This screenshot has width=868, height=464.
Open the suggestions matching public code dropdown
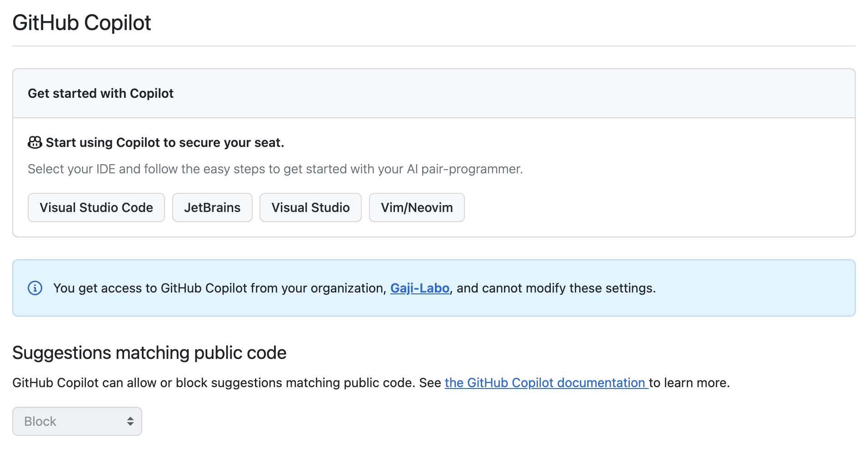(x=77, y=421)
